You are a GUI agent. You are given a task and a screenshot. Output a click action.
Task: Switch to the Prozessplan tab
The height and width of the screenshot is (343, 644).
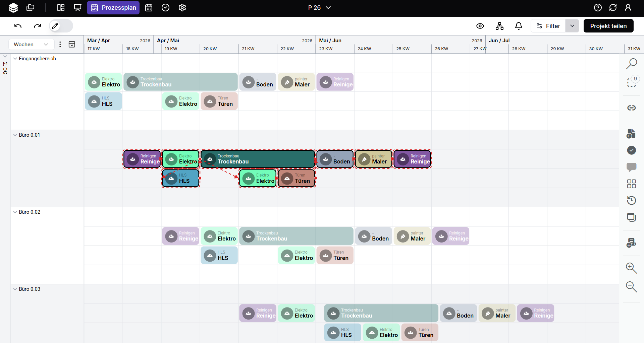pyautogui.click(x=113, y=7)
